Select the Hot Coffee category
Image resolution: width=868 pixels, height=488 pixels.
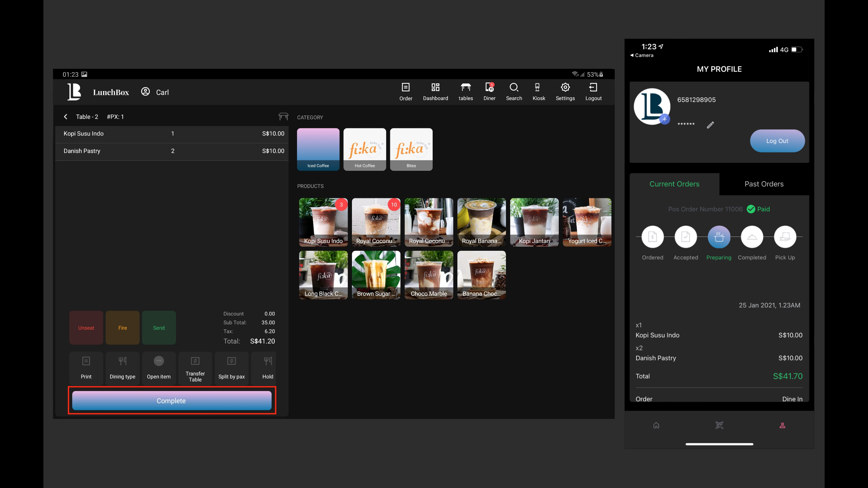(x=364, y=149)
